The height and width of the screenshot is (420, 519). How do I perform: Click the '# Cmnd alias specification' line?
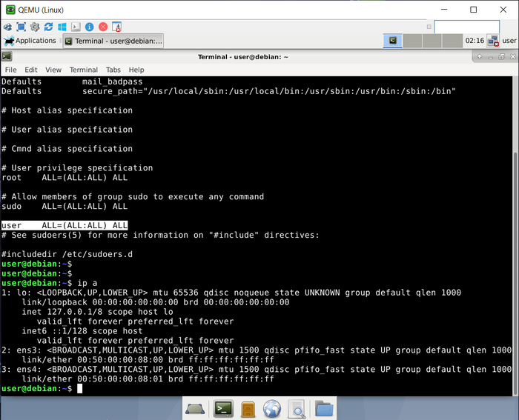(x=67, y=149)
